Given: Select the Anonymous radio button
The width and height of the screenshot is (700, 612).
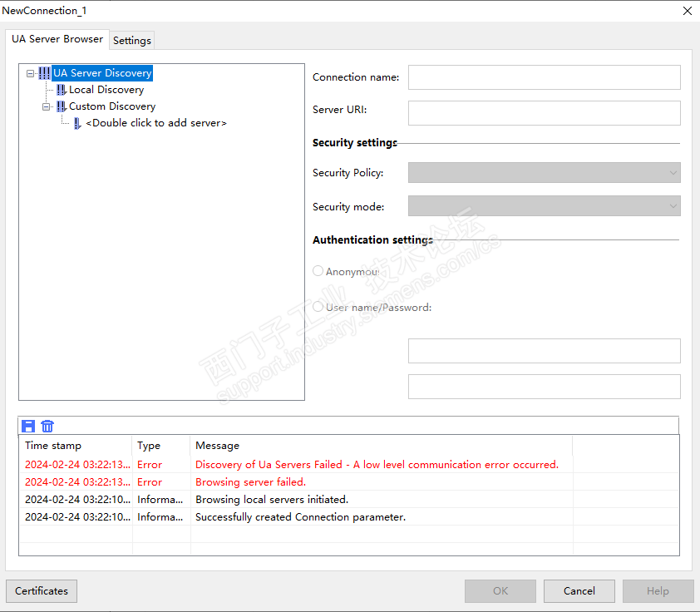Looking at the screenshot, I should 318,271.
